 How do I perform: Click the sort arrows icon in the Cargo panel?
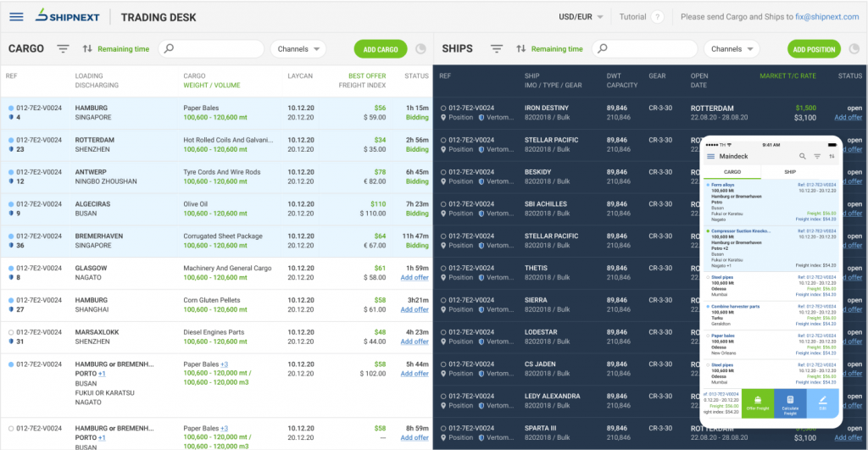click(x=87, y=49)
